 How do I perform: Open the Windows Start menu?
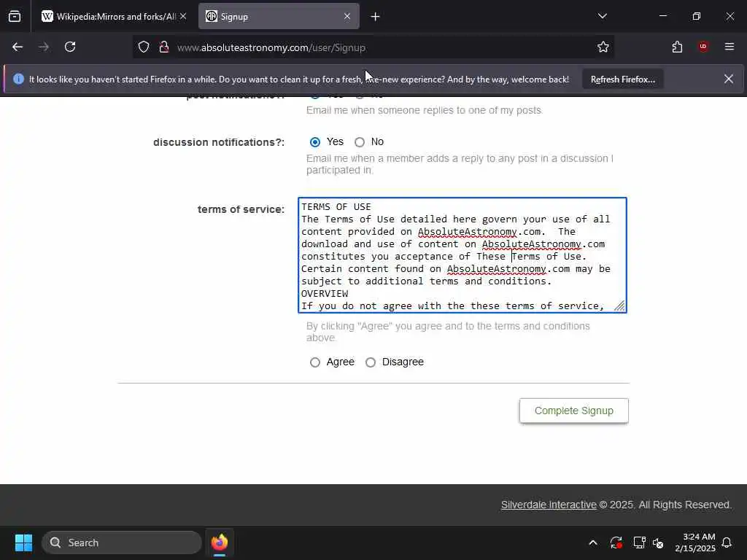click(x=23, y=542)
